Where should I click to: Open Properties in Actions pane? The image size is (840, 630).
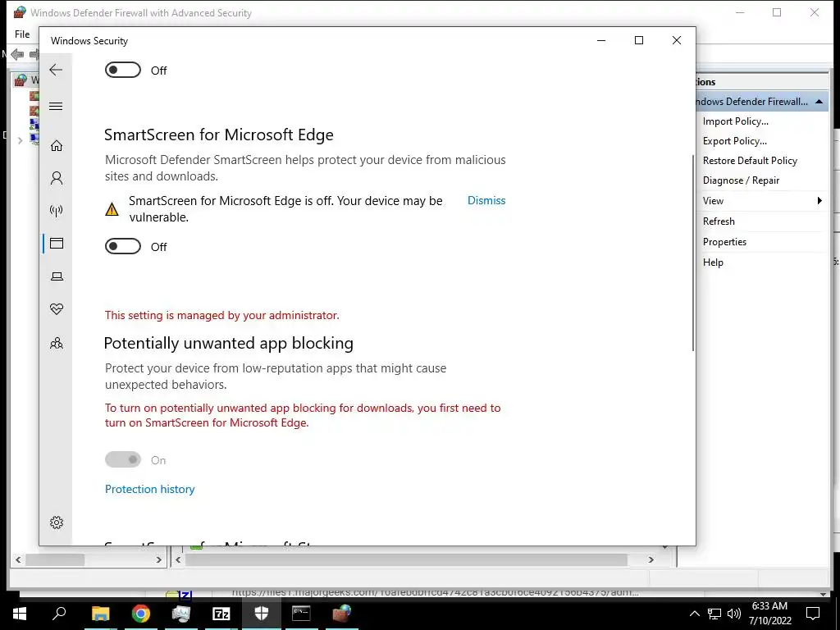[x=724, y=242]
